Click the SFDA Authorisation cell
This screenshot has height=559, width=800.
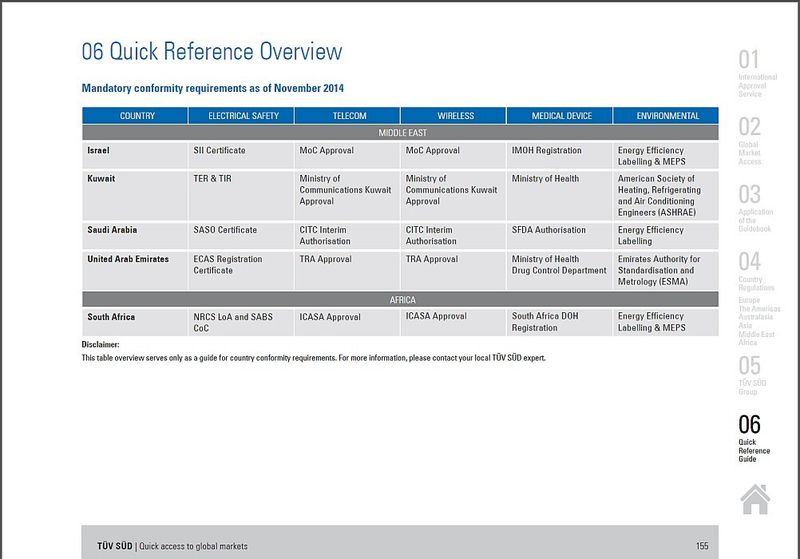pyautogui.click(x=560, y=236)
